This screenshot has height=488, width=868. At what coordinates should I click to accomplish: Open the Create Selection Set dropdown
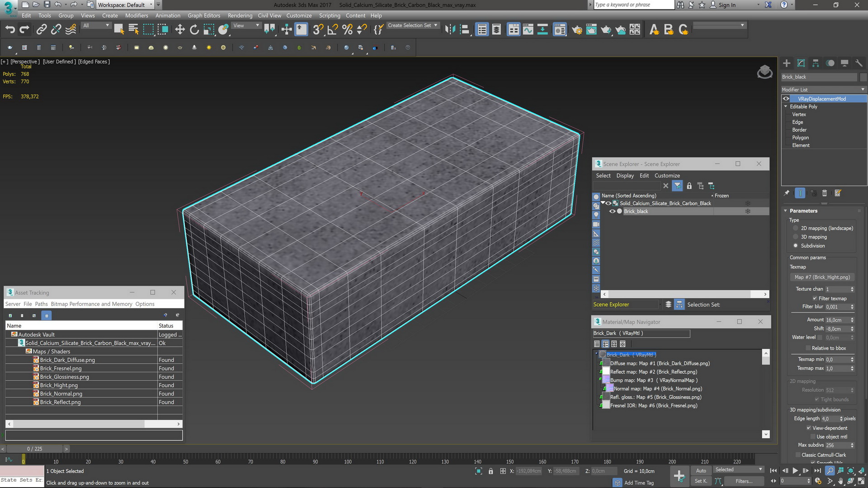(x=413, y=26)
